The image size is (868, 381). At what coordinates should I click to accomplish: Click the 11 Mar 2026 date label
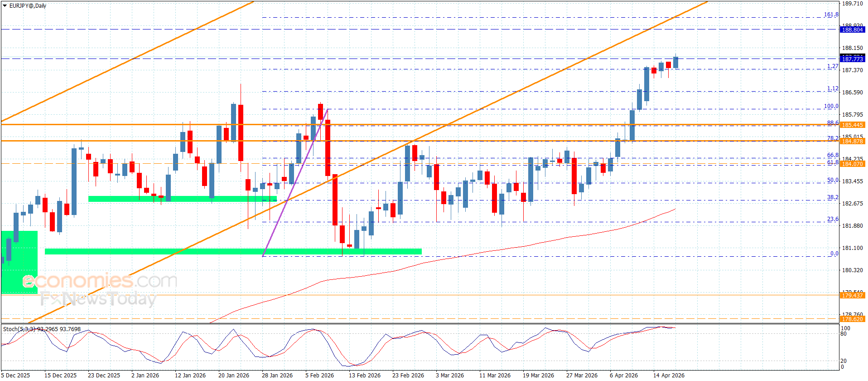[495, 376]
